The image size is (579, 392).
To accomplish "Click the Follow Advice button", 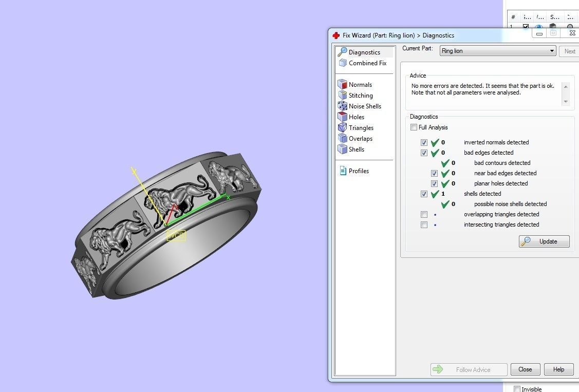I will (x=469, y=369).
